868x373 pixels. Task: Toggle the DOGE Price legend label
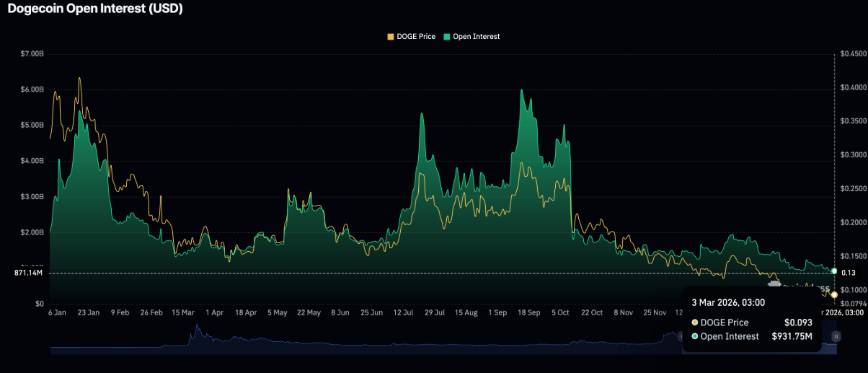416,36
